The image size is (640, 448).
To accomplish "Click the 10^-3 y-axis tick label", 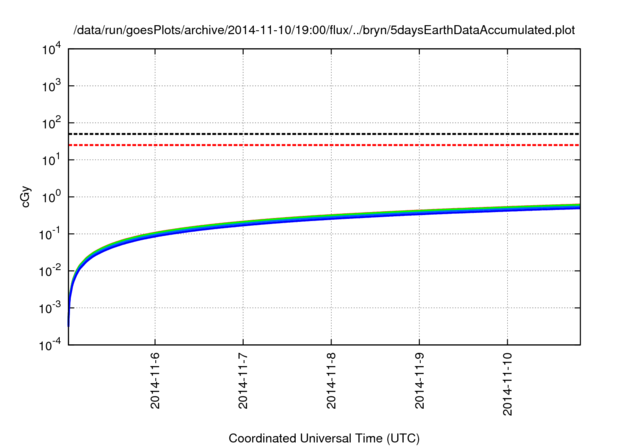I will click(x=50, y=308).
